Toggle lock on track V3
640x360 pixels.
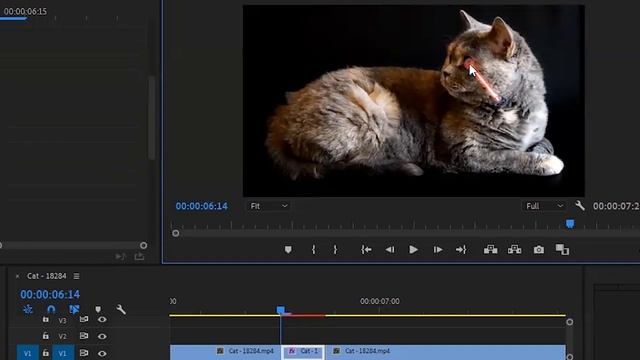(46, 320)
